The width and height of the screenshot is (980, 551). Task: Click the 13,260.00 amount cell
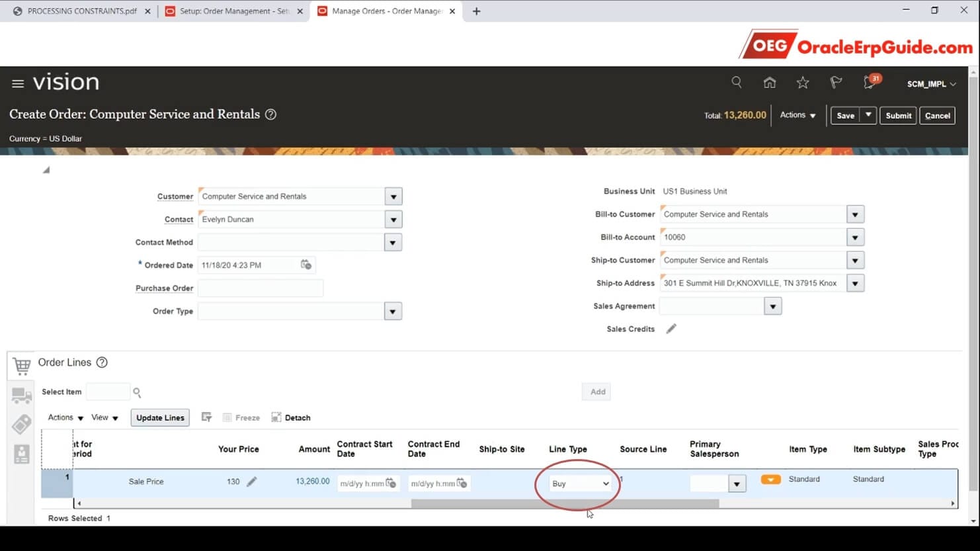coord(312,481)
